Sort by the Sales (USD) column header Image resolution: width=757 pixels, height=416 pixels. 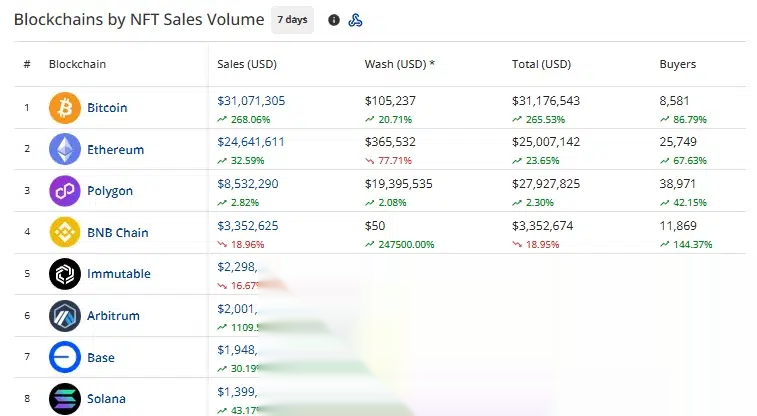247,64
